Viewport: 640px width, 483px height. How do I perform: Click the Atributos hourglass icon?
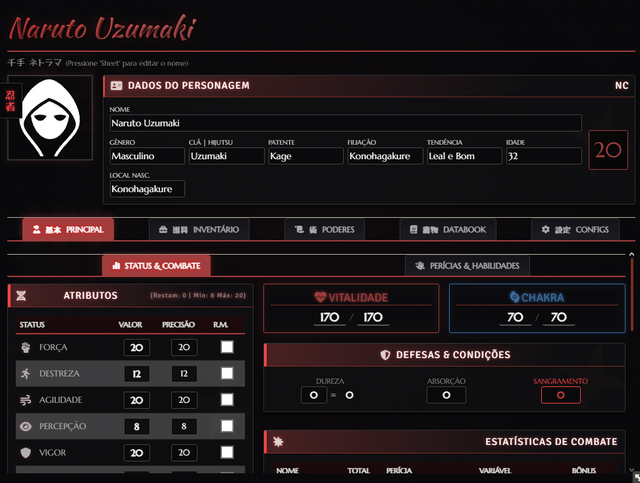[21, 296]
